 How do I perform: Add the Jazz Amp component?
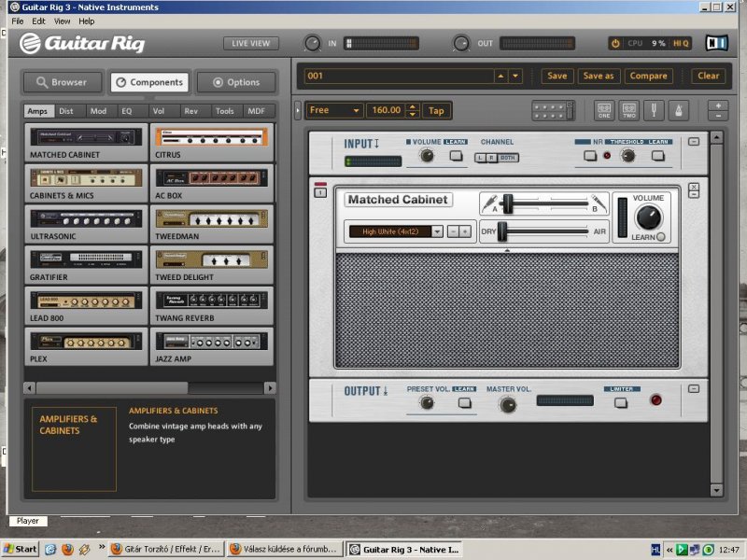(x=212, y=346)
